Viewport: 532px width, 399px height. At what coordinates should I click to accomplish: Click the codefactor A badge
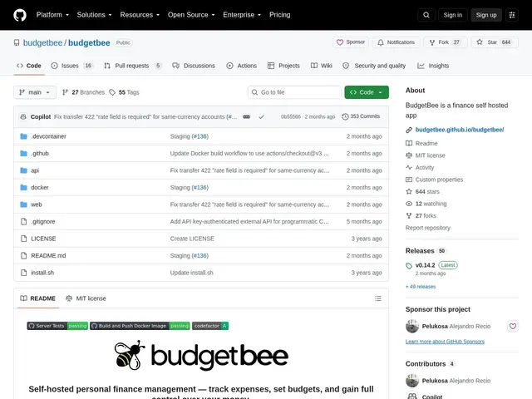(x=210, y=326)
